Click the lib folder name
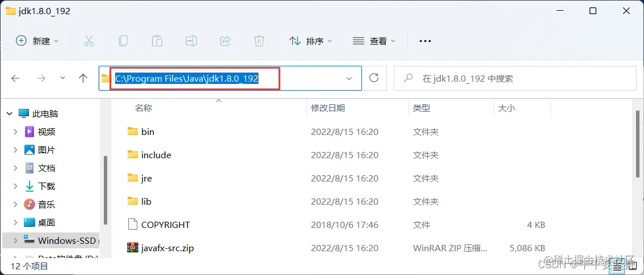This screenshot has width=644, height=275. (x=146, y=201)
